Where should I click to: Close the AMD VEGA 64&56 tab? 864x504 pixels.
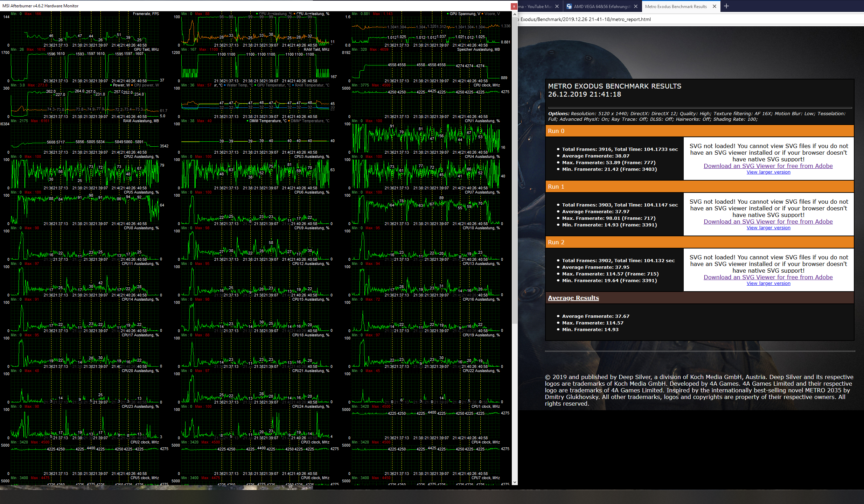[x=636, y=6]
